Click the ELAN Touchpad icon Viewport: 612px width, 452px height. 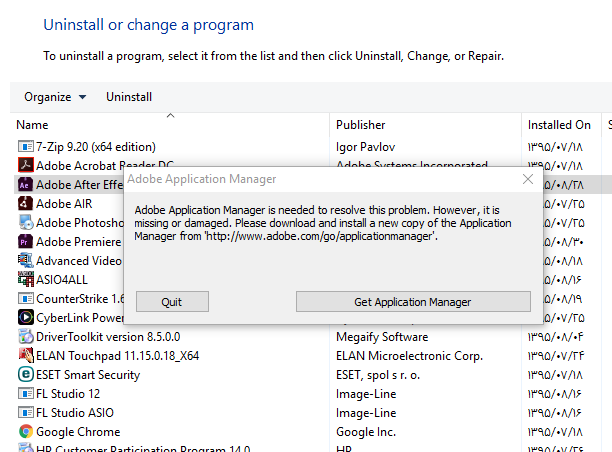(26, 355)
